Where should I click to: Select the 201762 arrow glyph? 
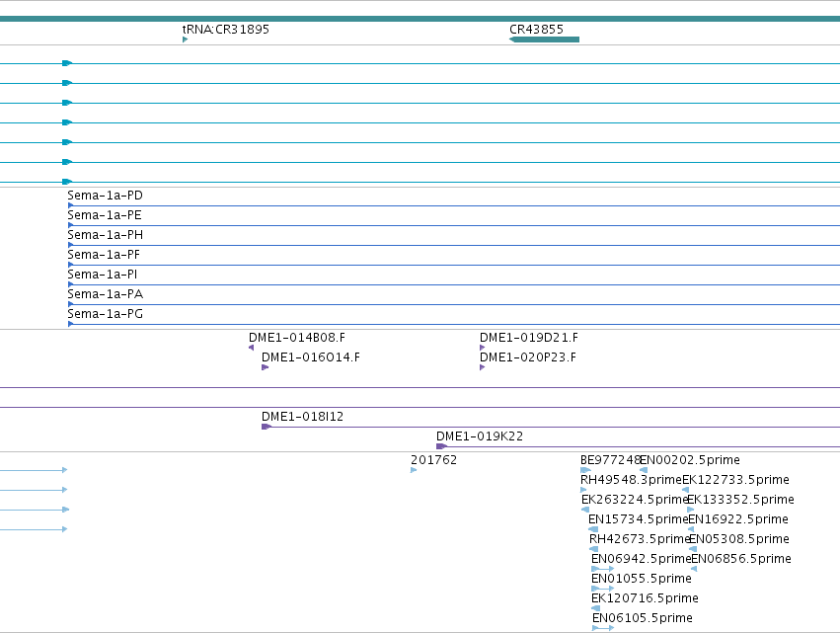tap(413, 470)
